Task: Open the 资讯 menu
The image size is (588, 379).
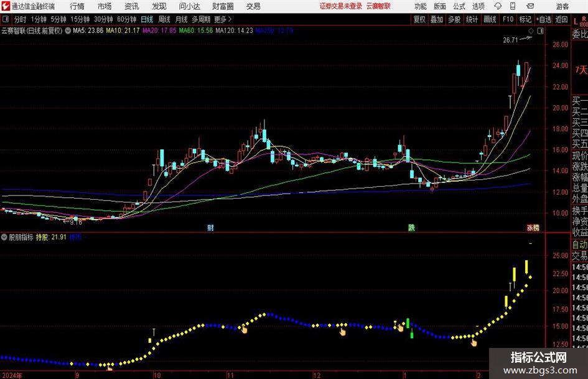Action: click(132, 6)
